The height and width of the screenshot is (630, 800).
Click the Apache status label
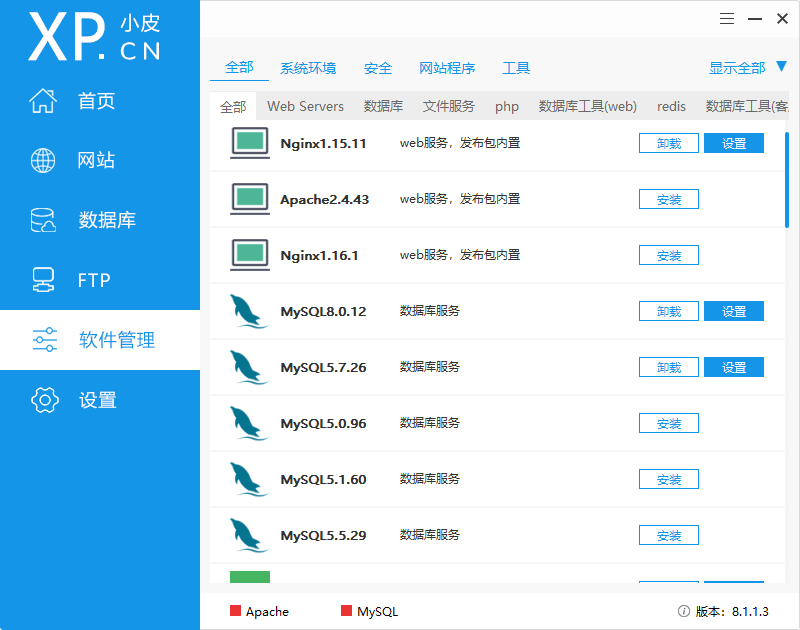(x=267, y=612)
